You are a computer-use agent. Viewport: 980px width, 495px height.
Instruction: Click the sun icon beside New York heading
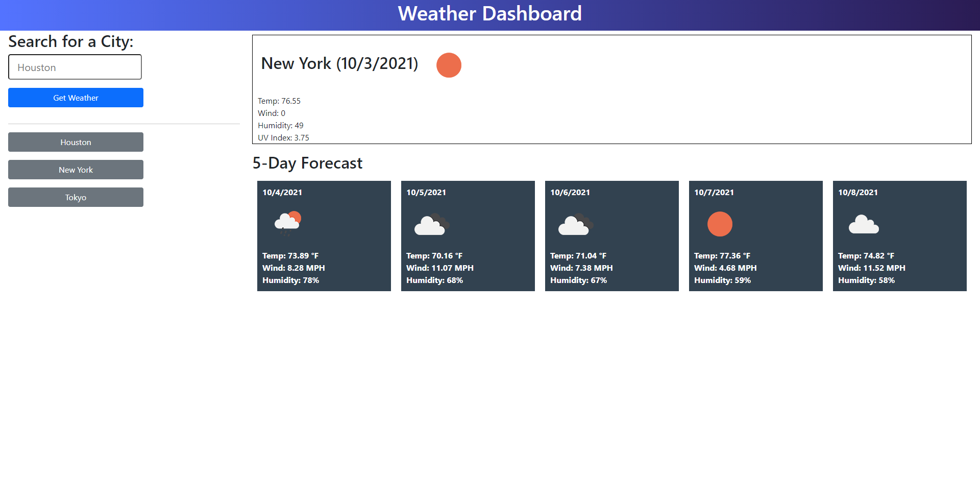449,65
